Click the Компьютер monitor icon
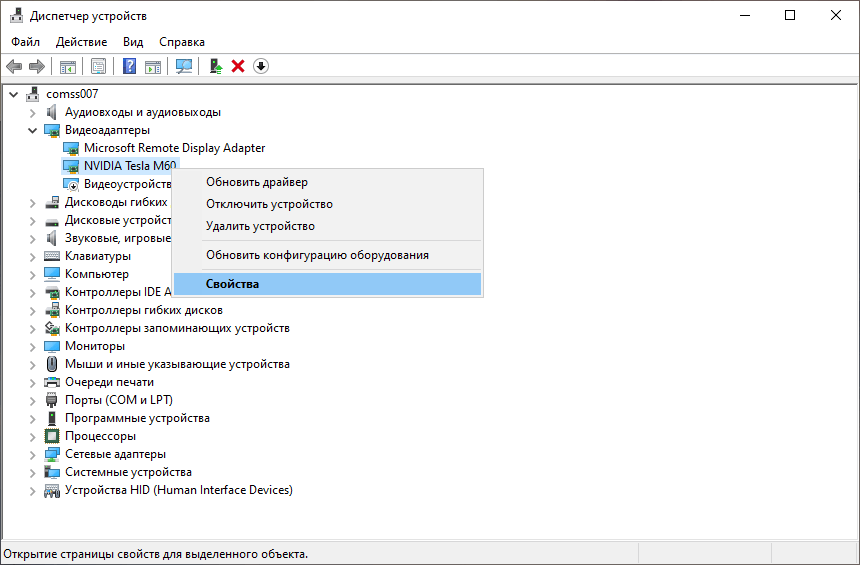The image size is (860, 565). tap(52, 274)
